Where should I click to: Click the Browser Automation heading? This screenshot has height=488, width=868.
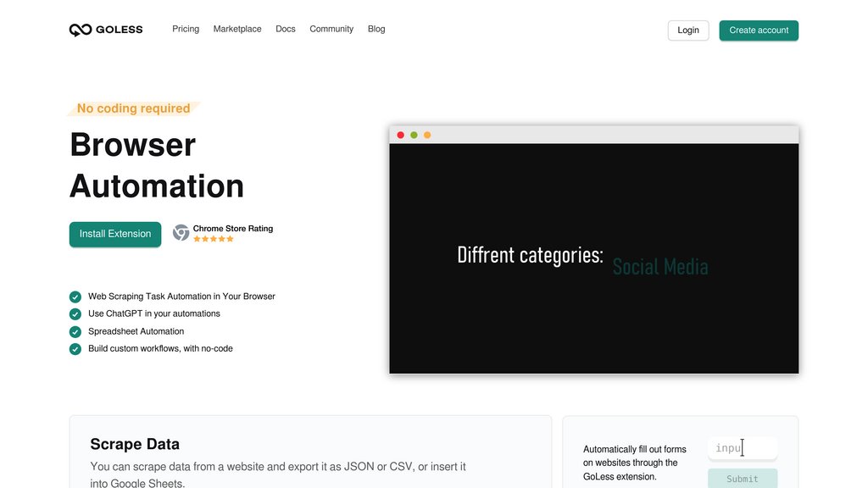coord(157,165)
